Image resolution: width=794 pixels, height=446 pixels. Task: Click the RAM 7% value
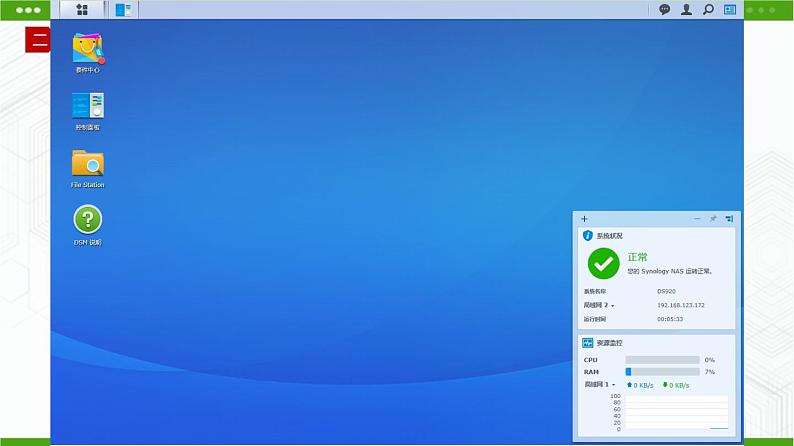point(709,372)
